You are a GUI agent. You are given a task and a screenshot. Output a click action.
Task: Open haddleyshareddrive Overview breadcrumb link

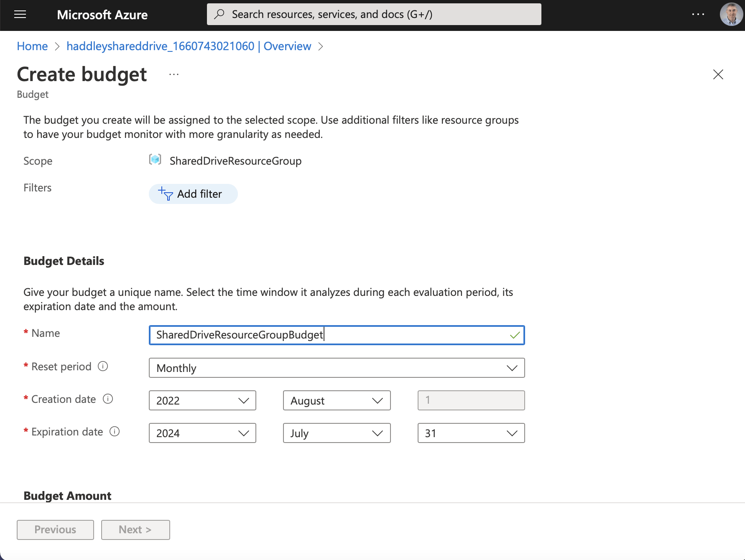point(189,46)
